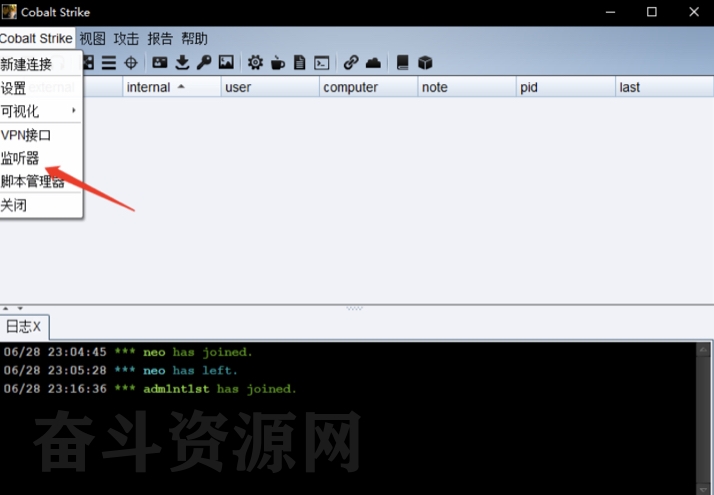714x495 pixels.
Task: Click the cloud manage web server icon
Action: pos(373,63)
